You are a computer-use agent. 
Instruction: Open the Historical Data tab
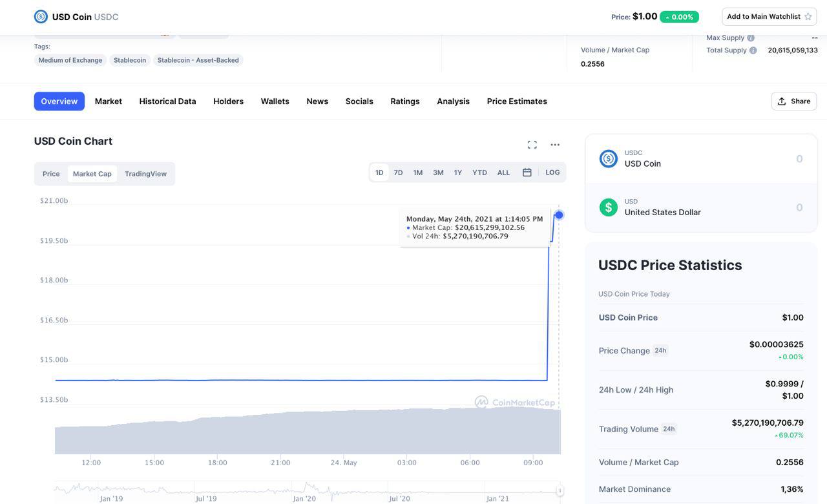[x=168, y=101]
